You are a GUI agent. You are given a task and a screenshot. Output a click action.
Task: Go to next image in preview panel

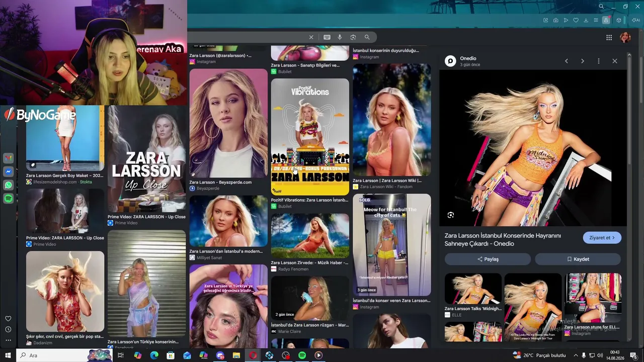pos(583,61)
